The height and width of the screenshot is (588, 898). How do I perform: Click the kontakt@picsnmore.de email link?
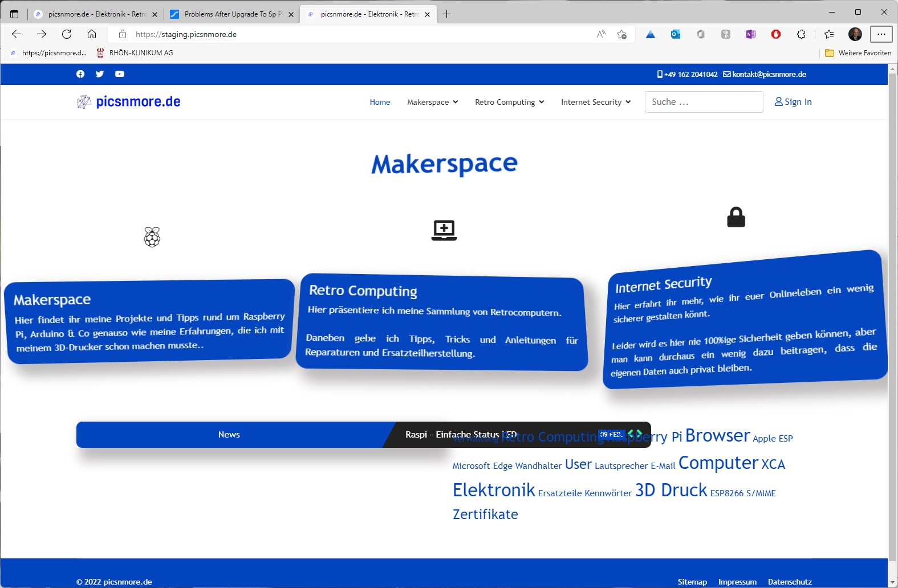[x=769, y=74]
